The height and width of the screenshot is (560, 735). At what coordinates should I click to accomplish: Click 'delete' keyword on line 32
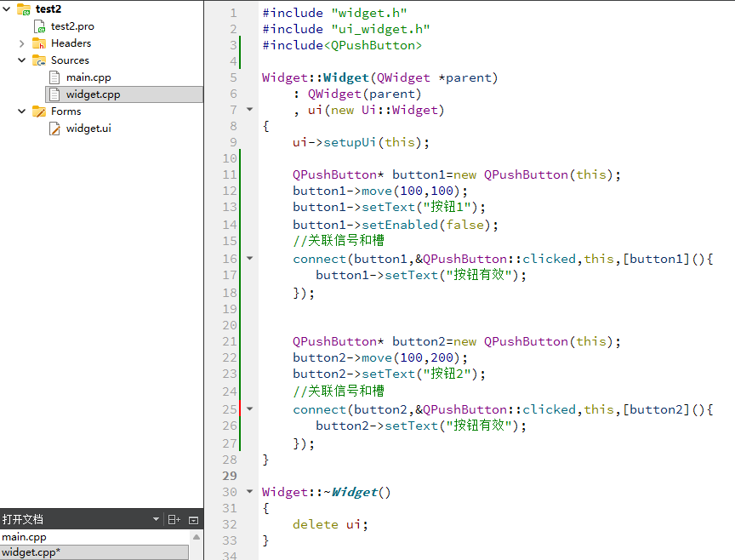click(x=316, y=524)
